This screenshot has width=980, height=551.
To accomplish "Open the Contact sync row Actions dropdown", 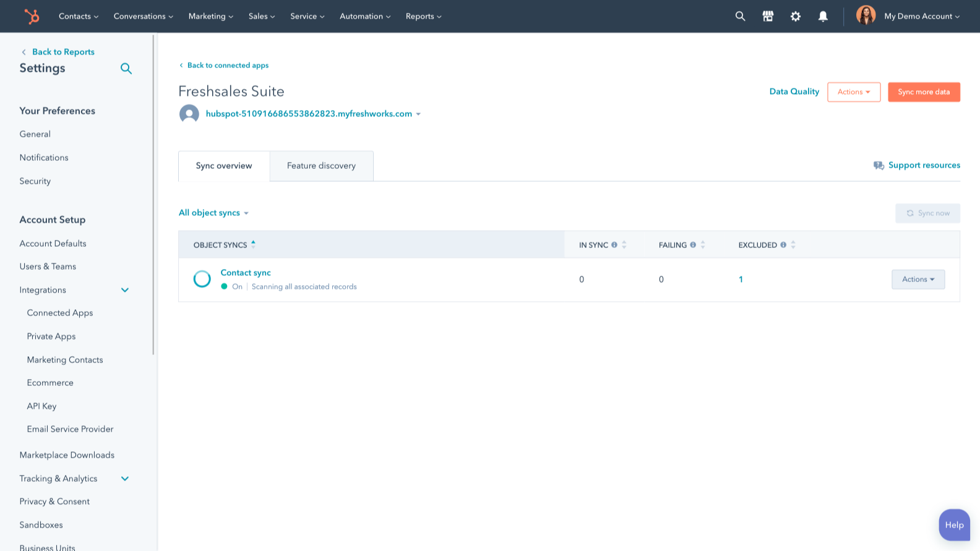I will pos(918,280).
